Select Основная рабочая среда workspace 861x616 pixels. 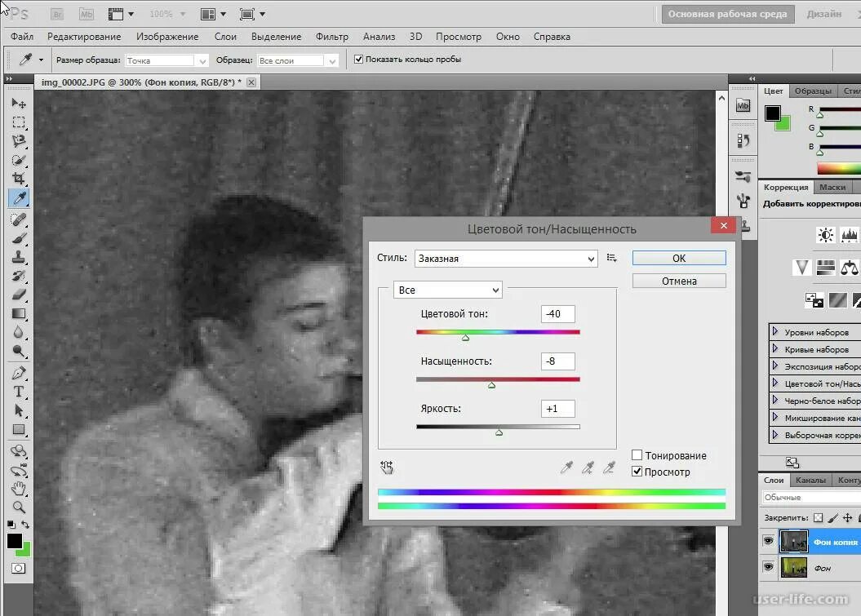point(728,14)
